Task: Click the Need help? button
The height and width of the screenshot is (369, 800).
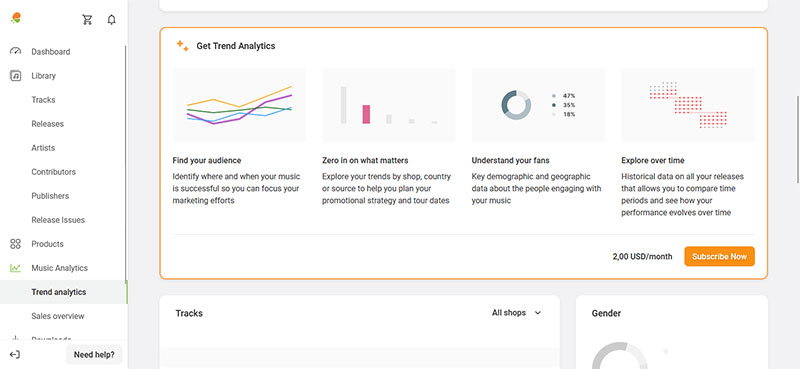Action: [94, 354]
